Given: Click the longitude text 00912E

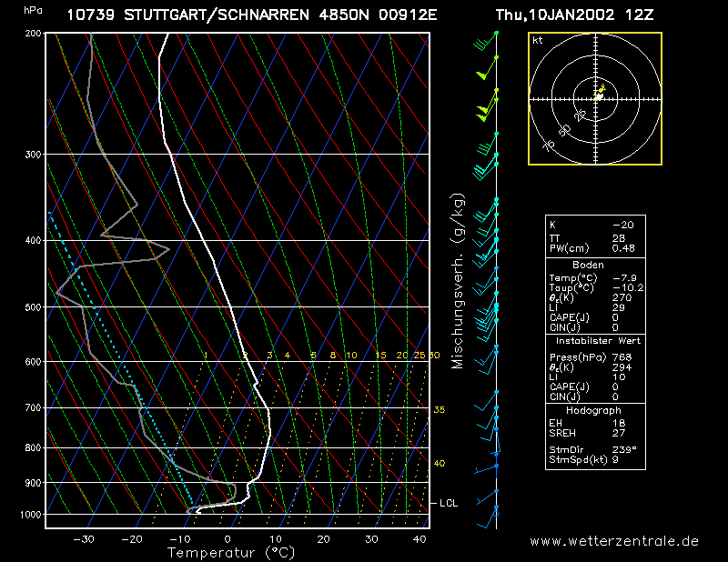Looking at the screenshot, I should 408,15.
